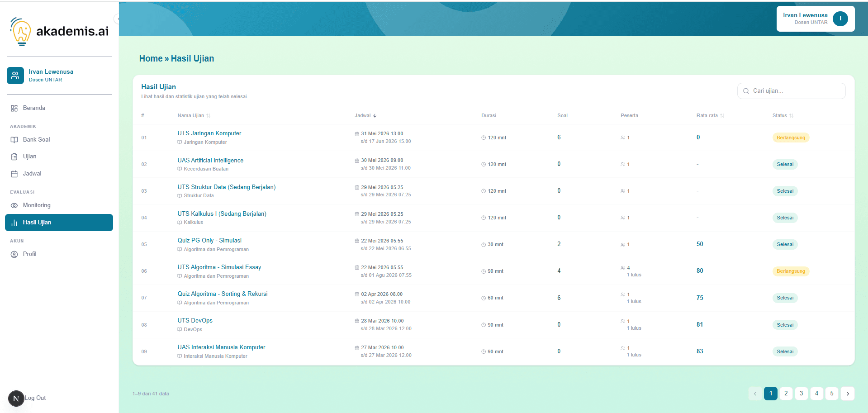Screen dimensions: 868x413
Task: Click the Soal column header
Action: click(562, 116)
